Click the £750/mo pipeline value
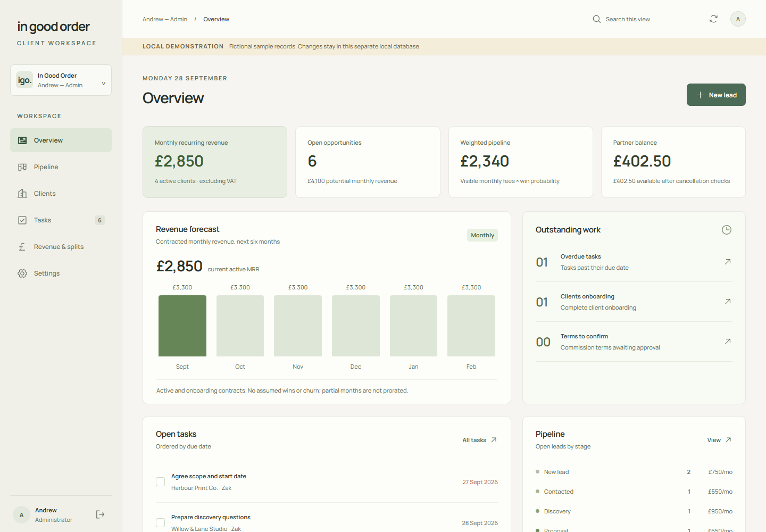The height and width of the screenshot is (532, 766). point(720,472)
